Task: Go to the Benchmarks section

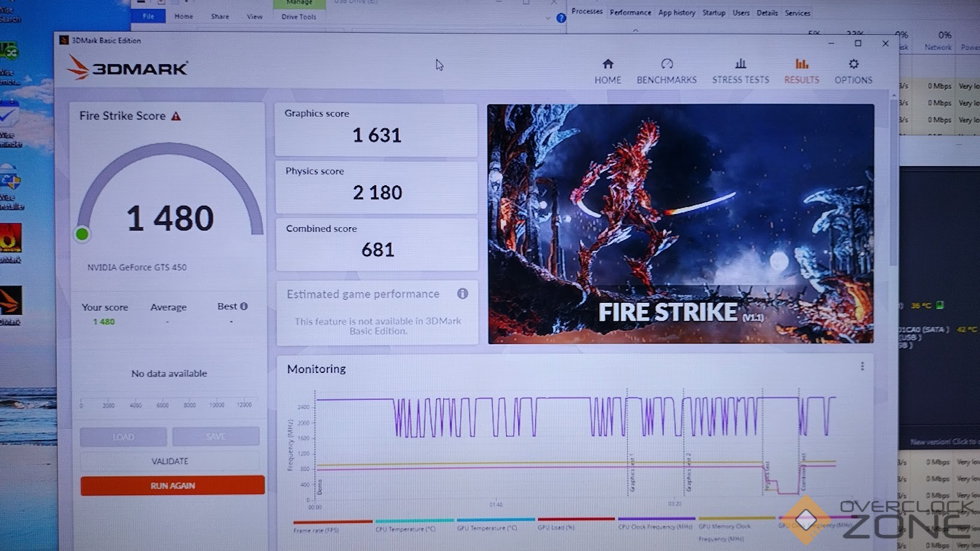Action: pos(666,71)
